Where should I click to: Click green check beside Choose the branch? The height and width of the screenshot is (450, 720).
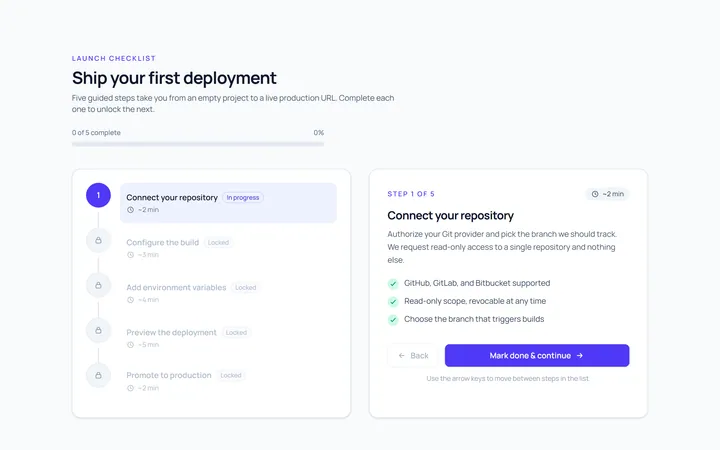coord(393,320)
